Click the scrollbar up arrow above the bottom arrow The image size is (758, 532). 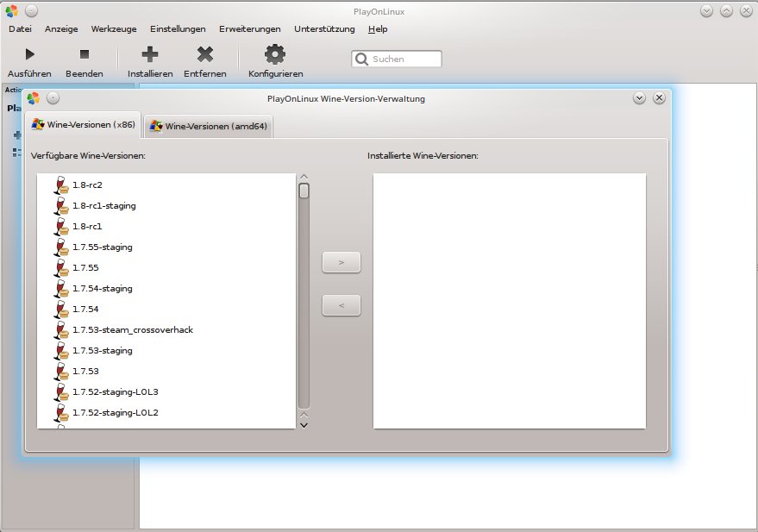point(304,415)
